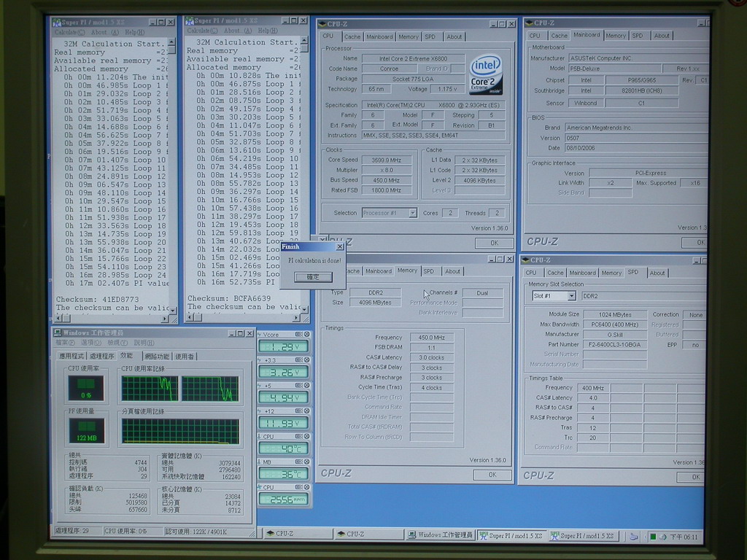This screenshot has height=560, width=747.
Task: Close the +3.3 voltage monitor widget
Action: pyautogui.click(x=307, y=360)
